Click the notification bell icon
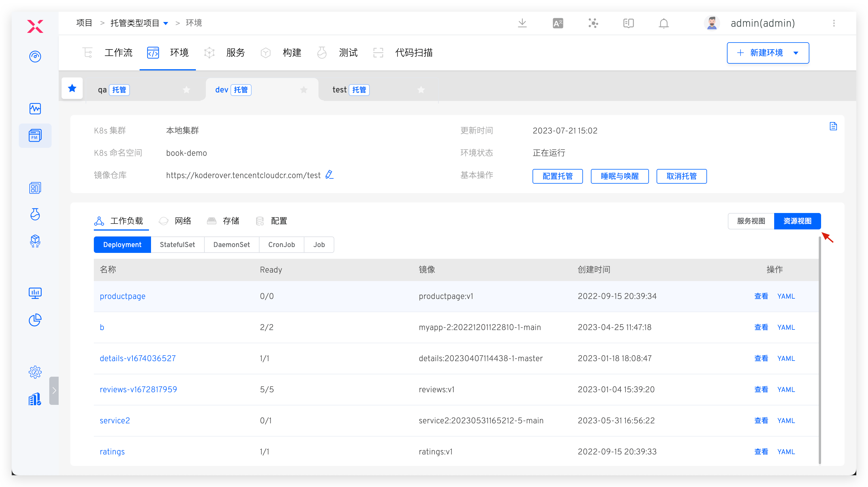 coord(664,23)
